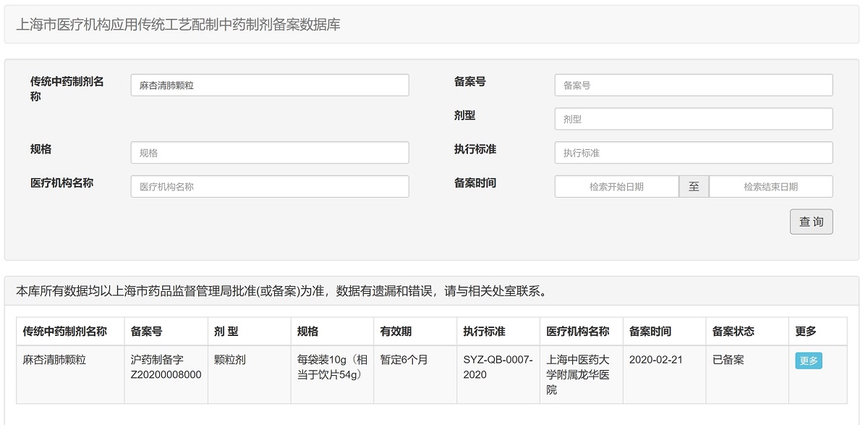The height and width of the screenshot is (425, 868).
Task: Focus the 备案号 input field in the form
Action: click(x=693, y=85)
